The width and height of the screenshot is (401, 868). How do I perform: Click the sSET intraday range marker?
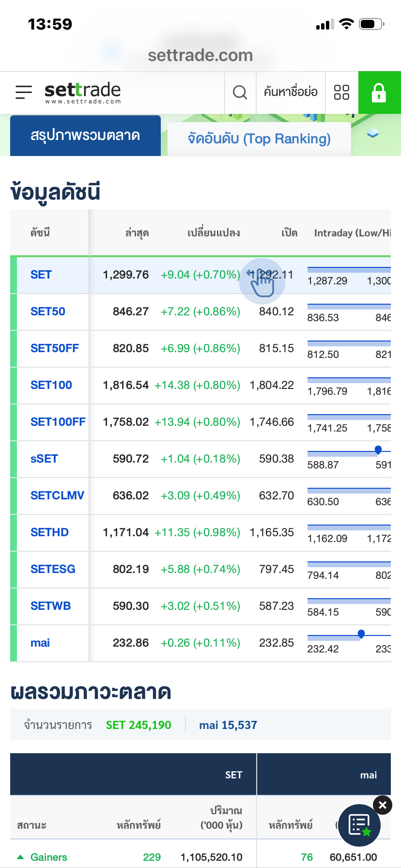[378, 450]
